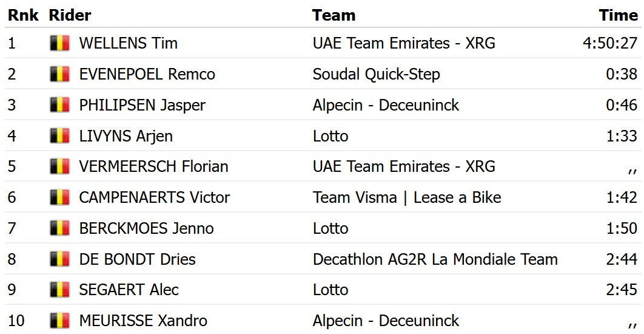Viewport: 644px width, 334px height.
Task: Click the flag icon beside Florian Vermeersch
Action: pyautogui.click(x=59, y=166)
